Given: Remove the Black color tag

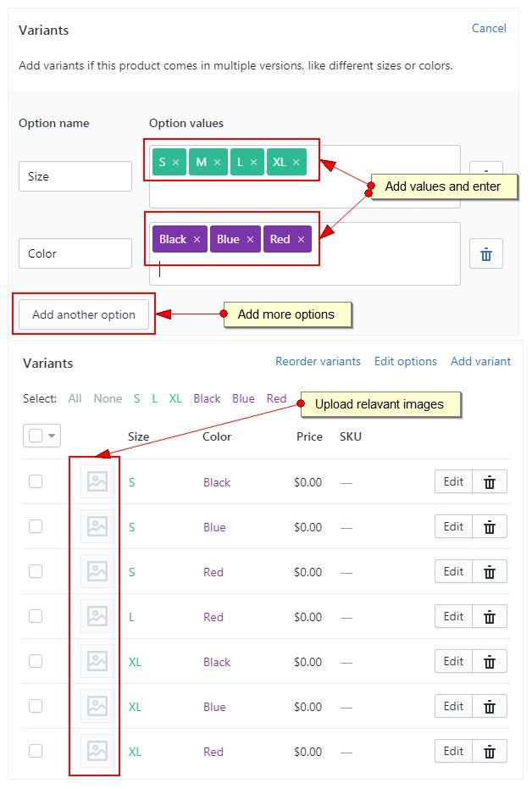Looking at the screenshot, I should pos(197,240).
